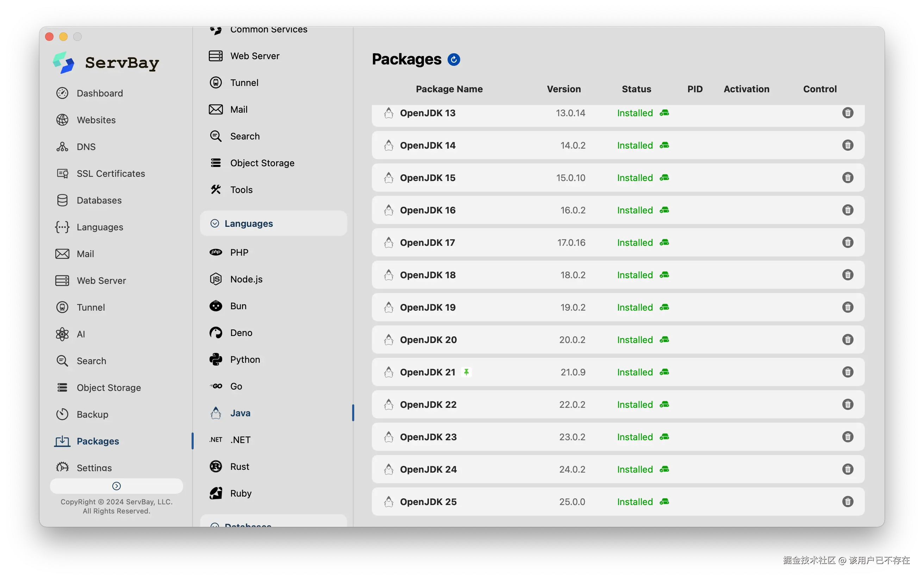Delete the OpenJDK 17 package
924x579 pixels.
848,242
